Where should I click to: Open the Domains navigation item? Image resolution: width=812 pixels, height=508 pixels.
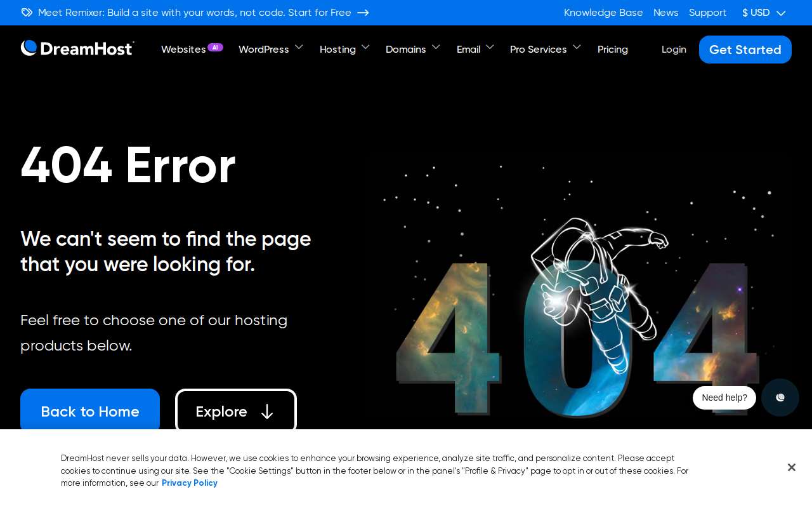click(x=406, y=50)
